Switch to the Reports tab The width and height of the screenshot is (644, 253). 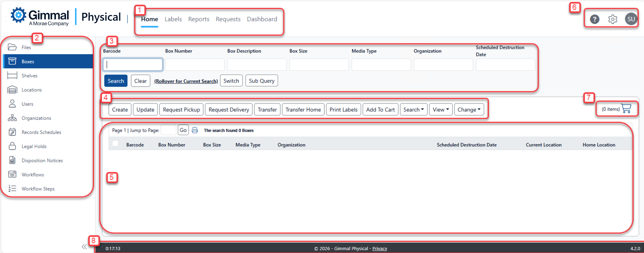(x=199, y=19)
